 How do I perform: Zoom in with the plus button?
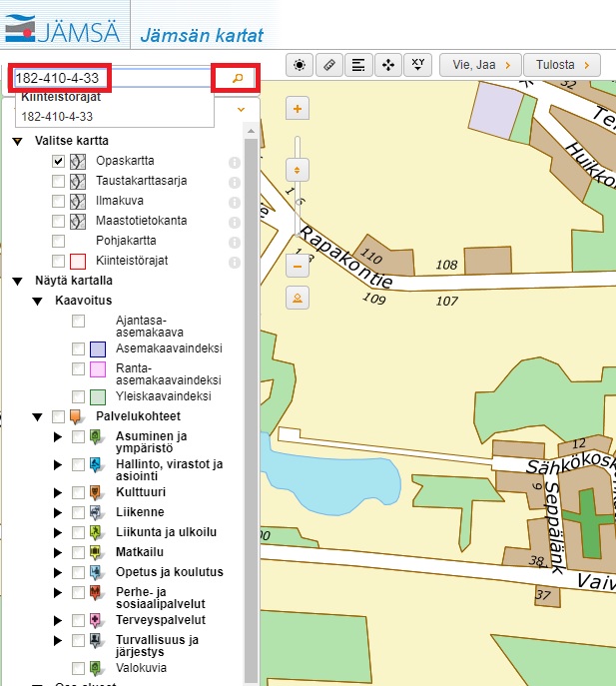pyautogui.click(x=298, y=108)
